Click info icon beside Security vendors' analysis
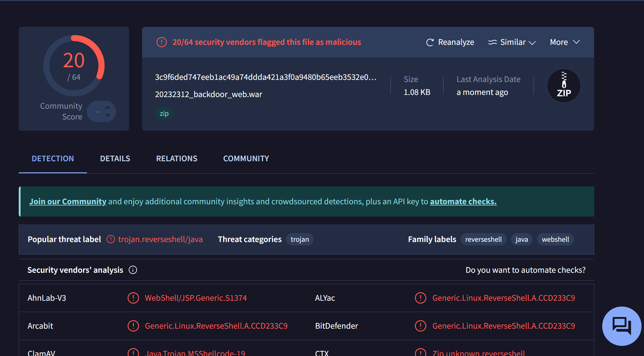This screenshot has width=644, height=356. [x=133, y=270]
